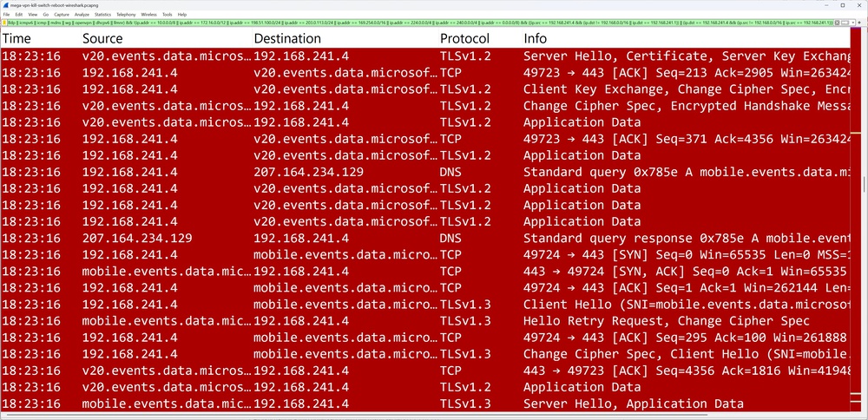Viewport: 868px width, 420px height.
Task: Open the filter history dropdown arrow
Action: (854, 23)
